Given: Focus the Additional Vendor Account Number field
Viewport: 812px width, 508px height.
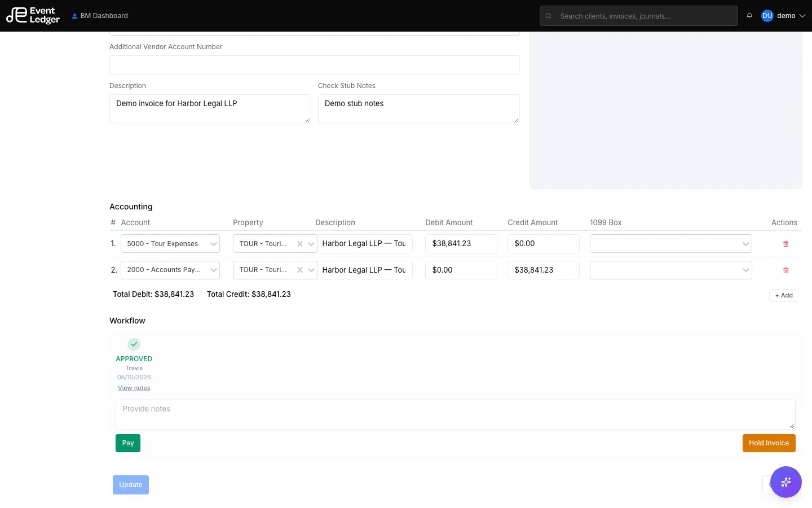Looking at the screenshot, I should coord(314,65).
